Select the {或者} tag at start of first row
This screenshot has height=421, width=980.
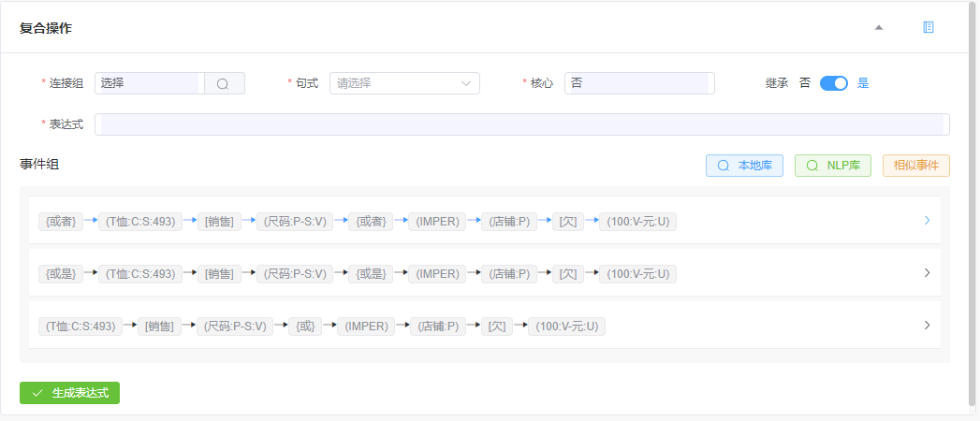pos(61,222)
